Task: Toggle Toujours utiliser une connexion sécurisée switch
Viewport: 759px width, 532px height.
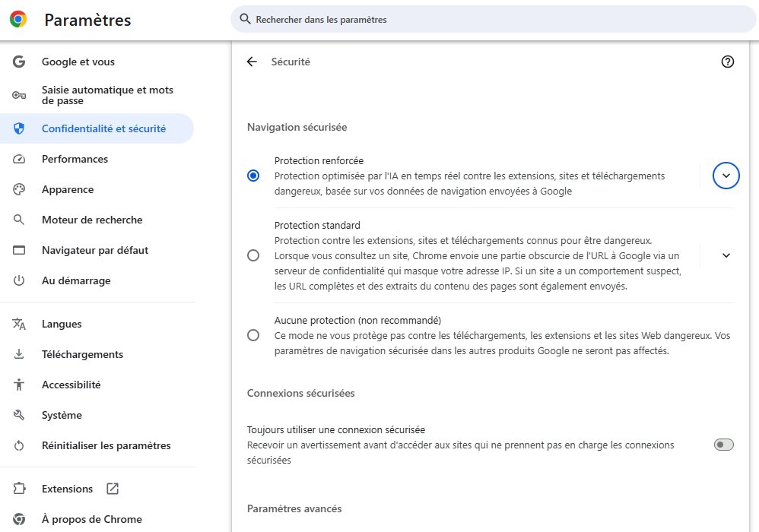Action: tap(723, 445)
